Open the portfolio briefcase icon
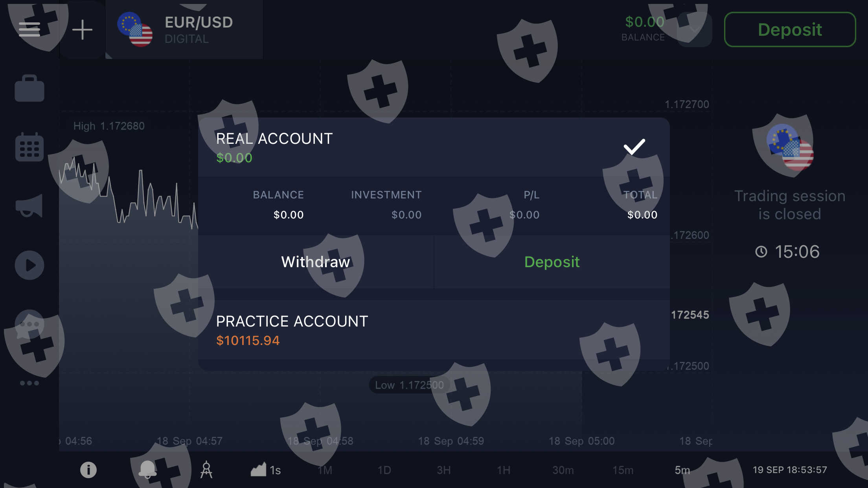The image size is (868, 488). pos(29,88)
